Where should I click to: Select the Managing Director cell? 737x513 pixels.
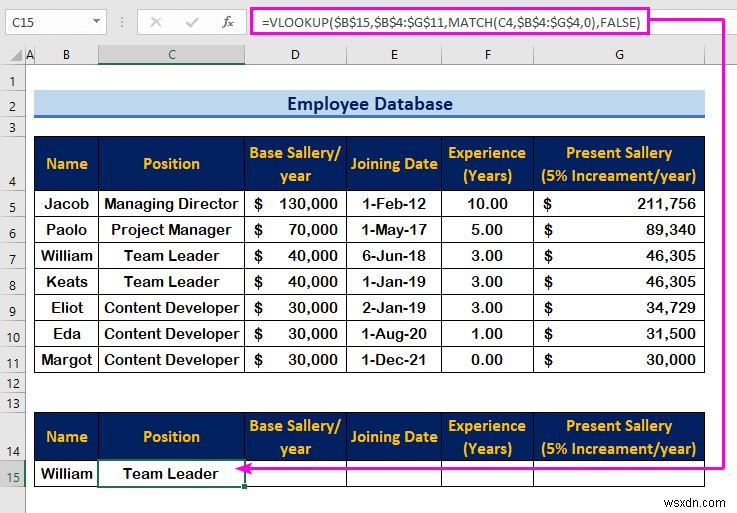point(172,204)
